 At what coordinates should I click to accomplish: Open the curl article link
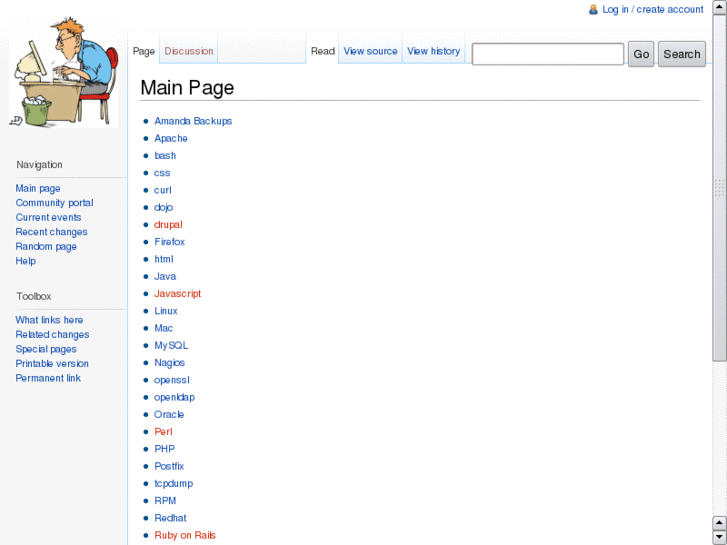(163, 190)
